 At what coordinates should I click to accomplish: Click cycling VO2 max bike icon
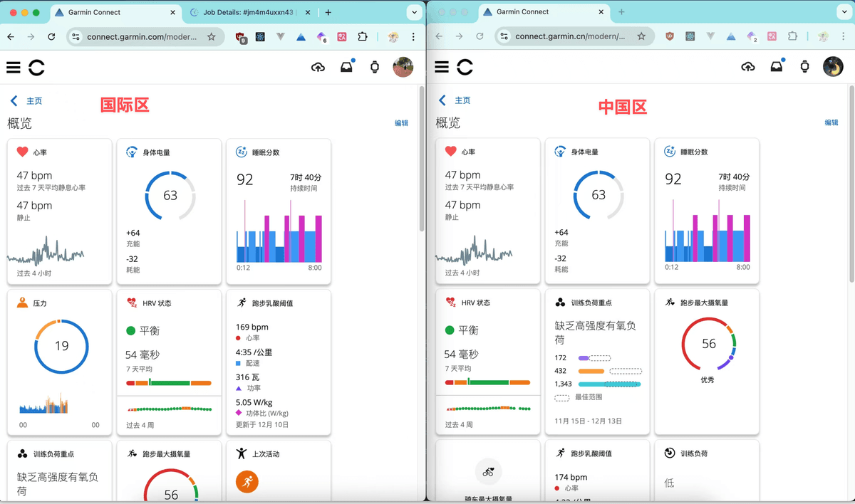[x=488, y=471]
